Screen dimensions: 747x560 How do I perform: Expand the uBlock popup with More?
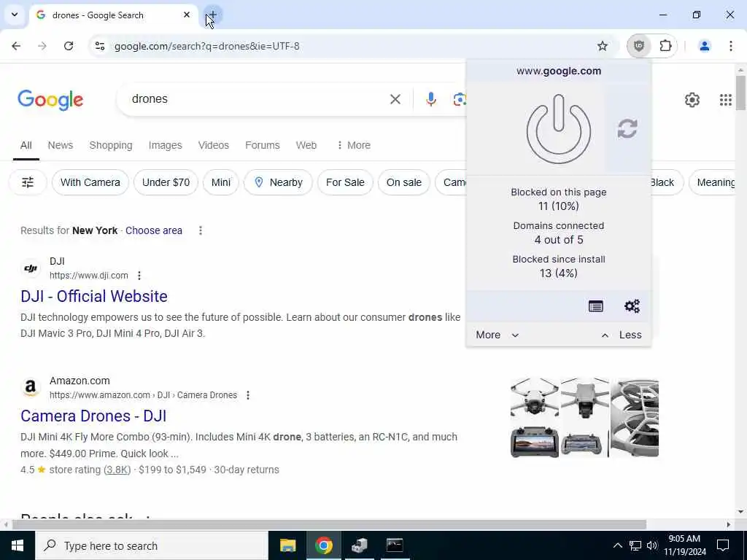click(497, 335)
